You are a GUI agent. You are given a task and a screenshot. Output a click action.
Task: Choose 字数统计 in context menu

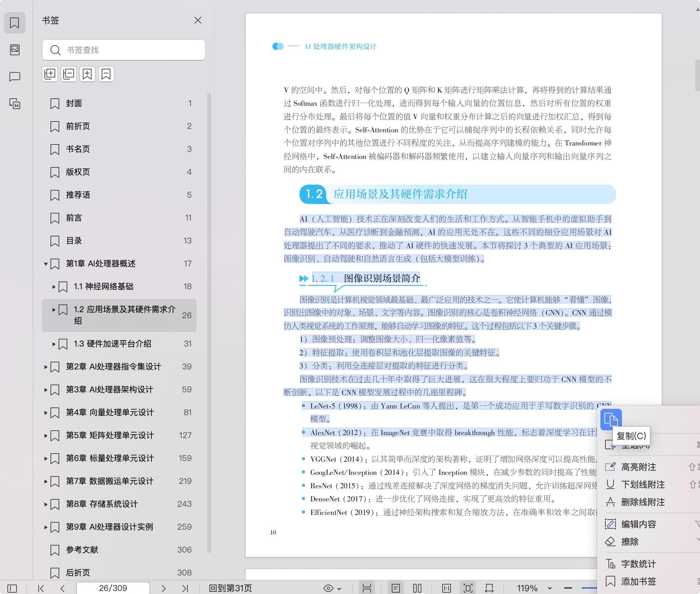pos(638,564)
